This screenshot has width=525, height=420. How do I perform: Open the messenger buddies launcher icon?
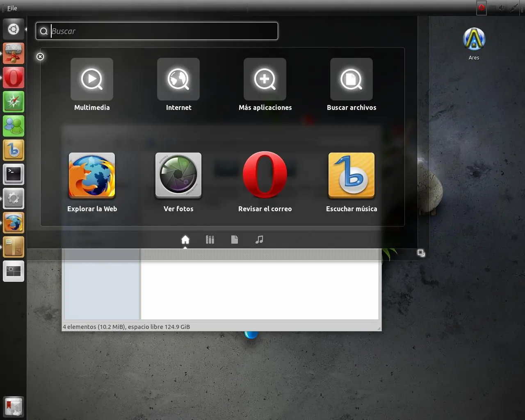(x=14, y=126)
